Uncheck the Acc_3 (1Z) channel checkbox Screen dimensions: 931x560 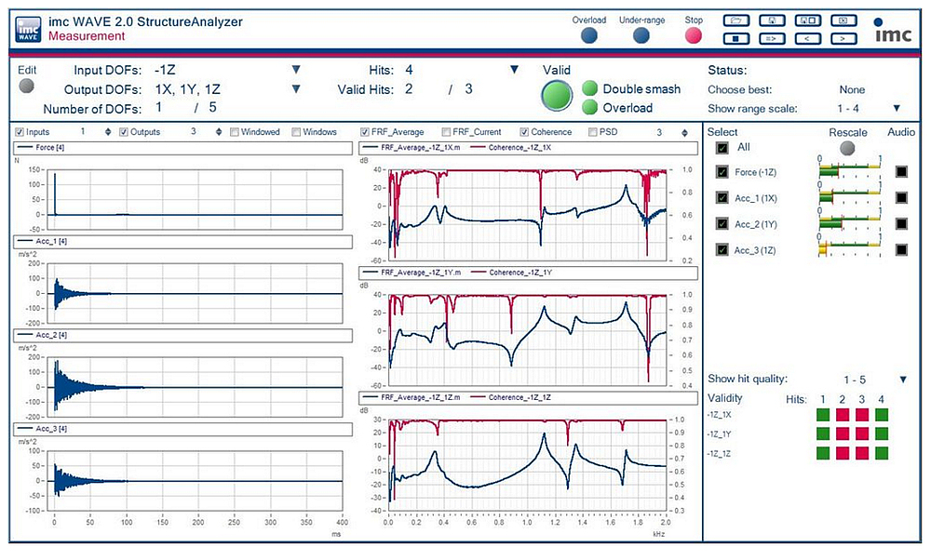pos(722,249)
